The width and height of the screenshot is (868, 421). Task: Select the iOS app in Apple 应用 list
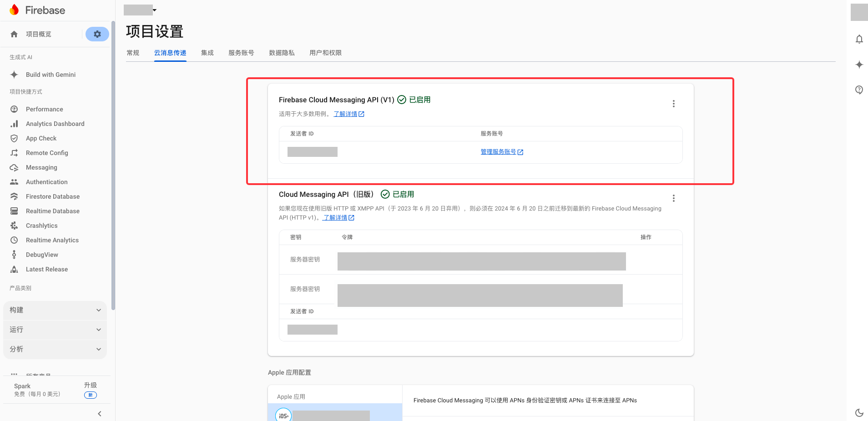pyautogui.click(x=335, y=412)
